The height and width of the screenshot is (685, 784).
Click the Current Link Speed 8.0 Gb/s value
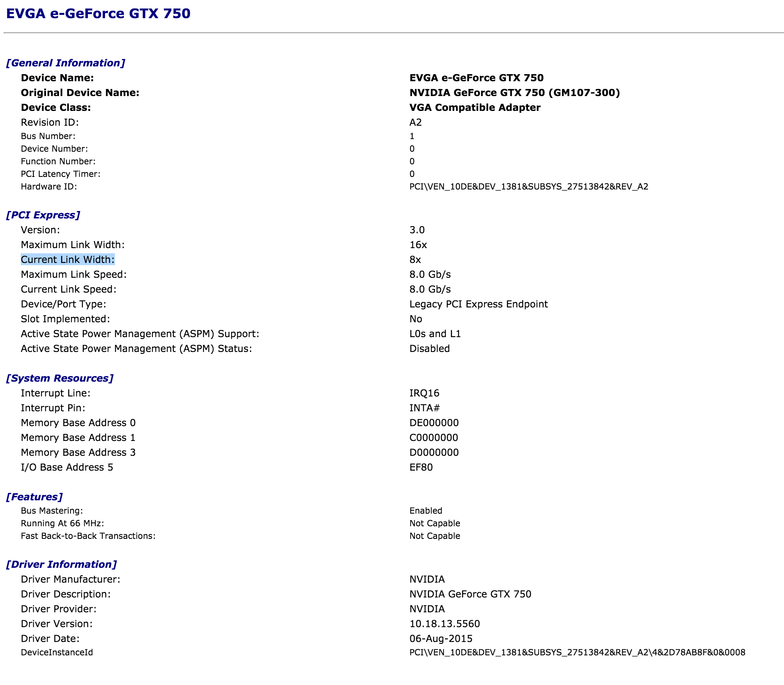430,289
